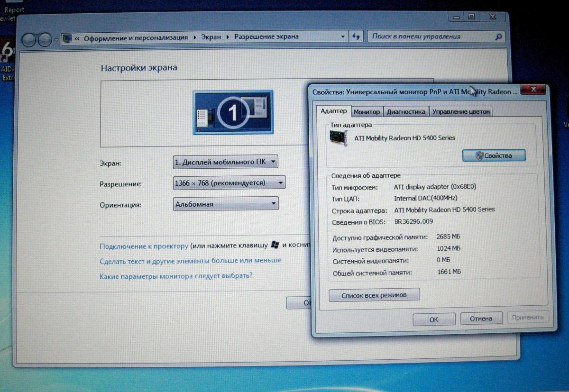Switch to the 'Адаптер' tab
This screenshot has width=569, height=392.
pos(334,111)
